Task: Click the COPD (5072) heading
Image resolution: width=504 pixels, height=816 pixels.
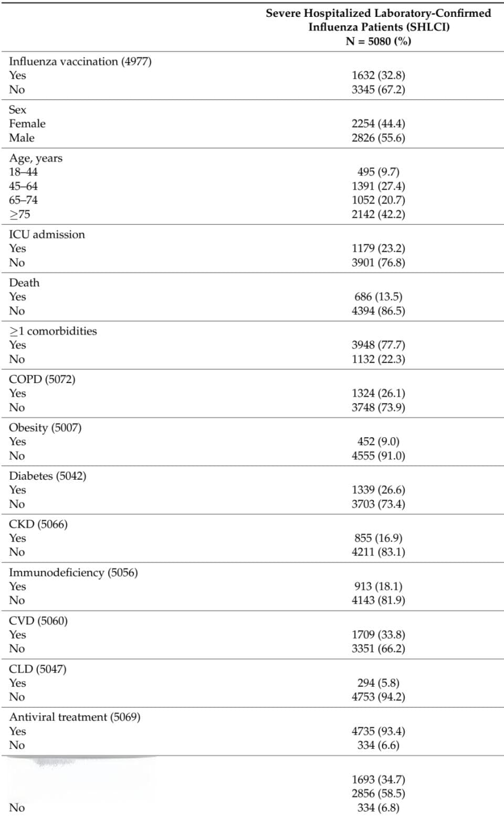Action: pyautogui.click(x=42, y=379)
